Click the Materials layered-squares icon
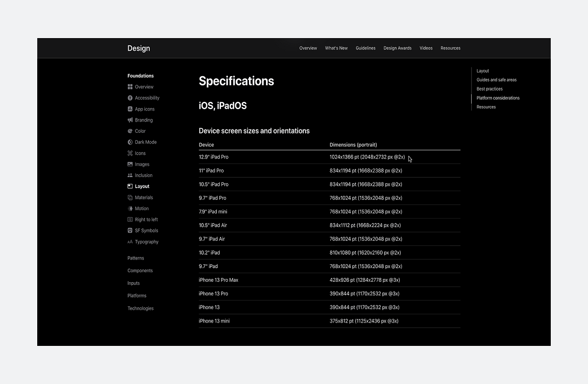 pyautogui.click(x=130, y=197)
